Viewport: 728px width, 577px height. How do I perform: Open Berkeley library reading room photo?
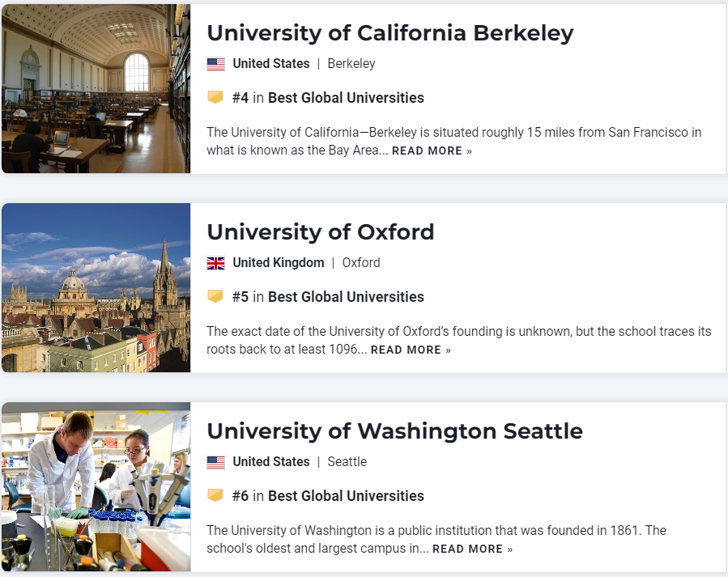(96, 88)
